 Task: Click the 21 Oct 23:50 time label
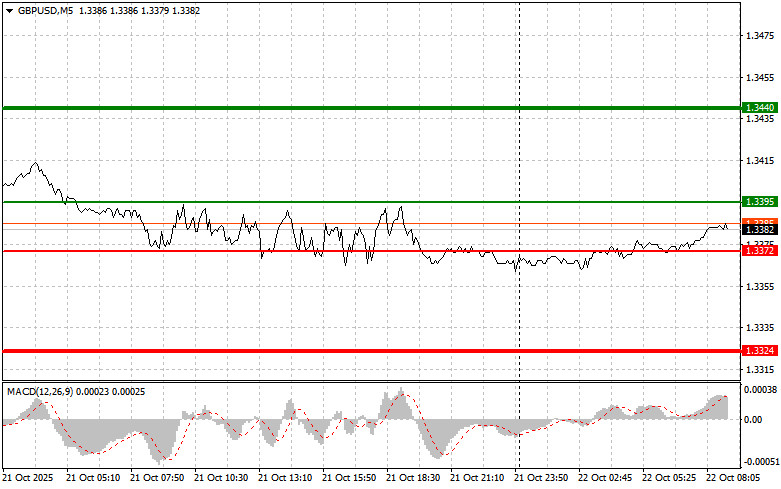point(541,478)
